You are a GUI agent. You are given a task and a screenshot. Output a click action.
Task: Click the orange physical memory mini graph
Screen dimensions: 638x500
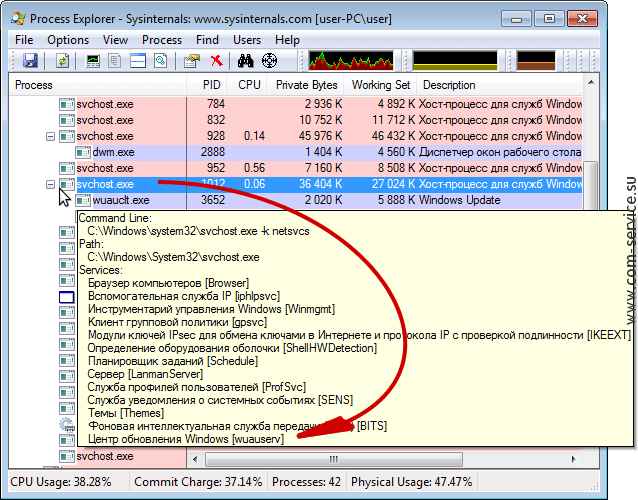536,61
